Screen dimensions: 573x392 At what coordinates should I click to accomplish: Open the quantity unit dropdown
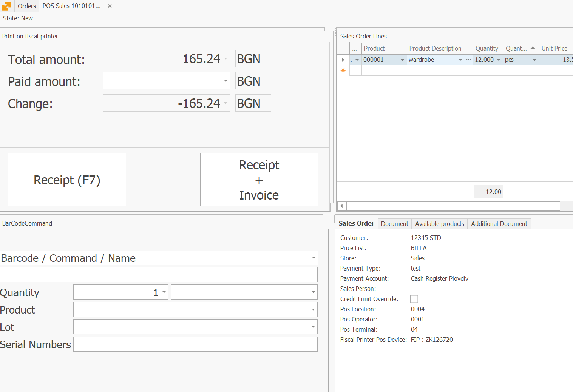click(x=313, y=292)
